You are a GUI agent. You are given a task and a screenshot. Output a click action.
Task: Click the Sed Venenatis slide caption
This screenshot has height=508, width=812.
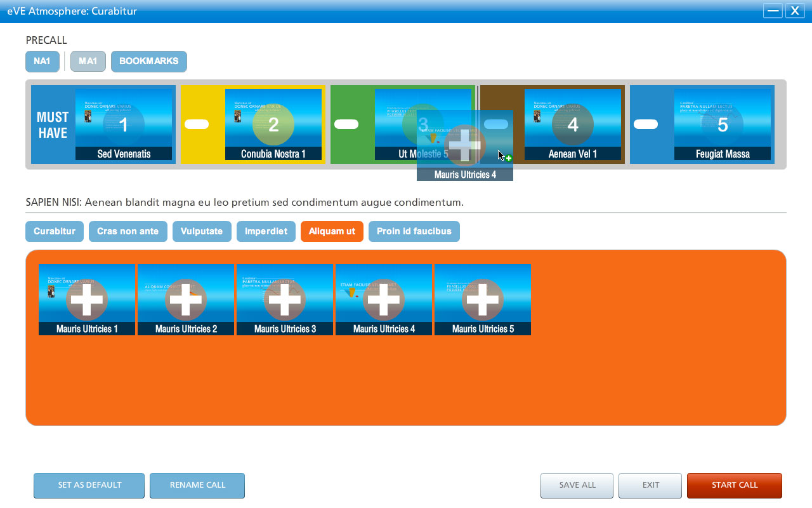(124, 154)
